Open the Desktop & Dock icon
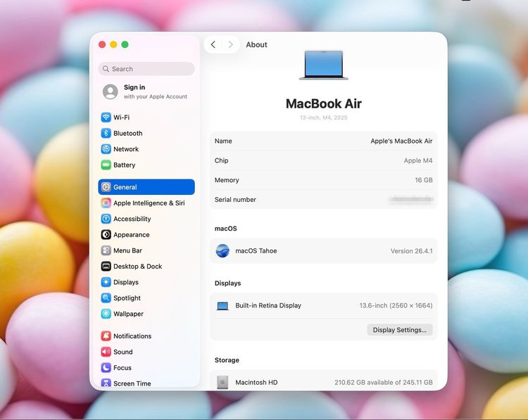Screen dimensions: 528x420 click(x=106, y=266)
